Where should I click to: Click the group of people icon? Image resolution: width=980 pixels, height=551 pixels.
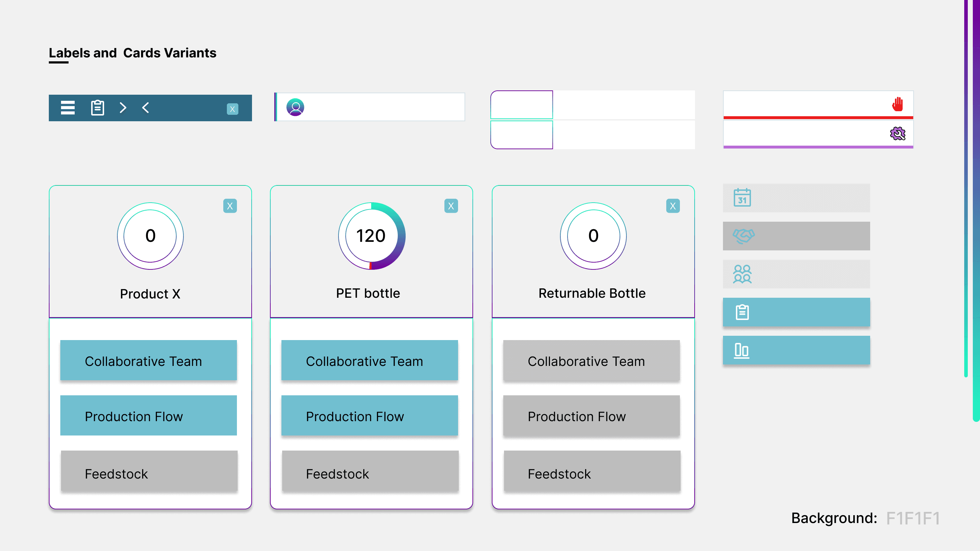(742, 274)
